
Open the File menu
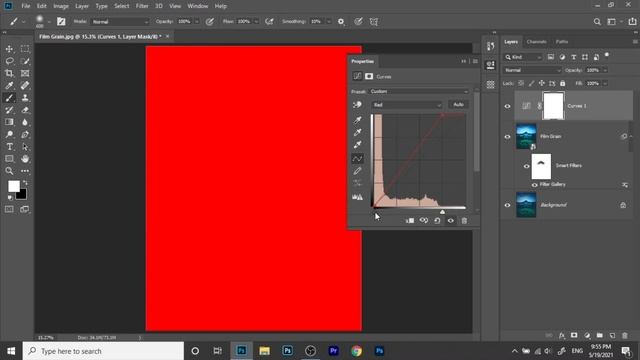pyautogui.click(x=26, y=6)
